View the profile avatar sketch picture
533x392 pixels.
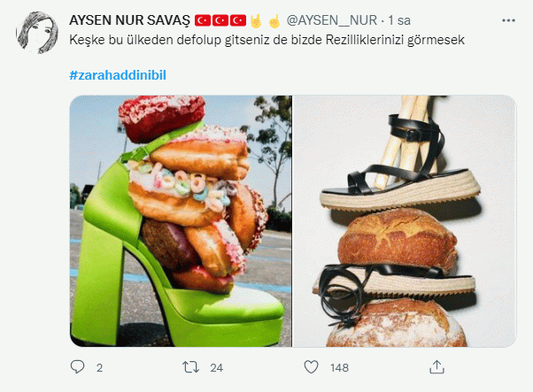click(37, 33)
